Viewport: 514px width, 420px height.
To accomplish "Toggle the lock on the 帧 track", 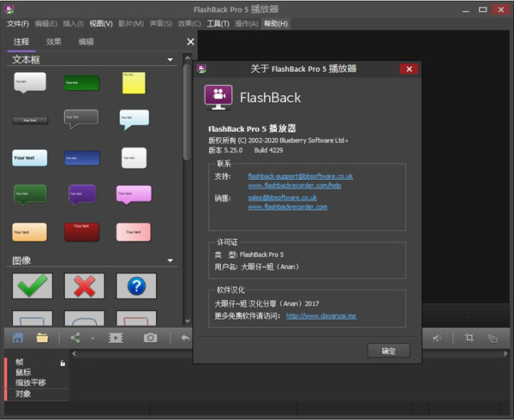I will click(x=63, y=363).
